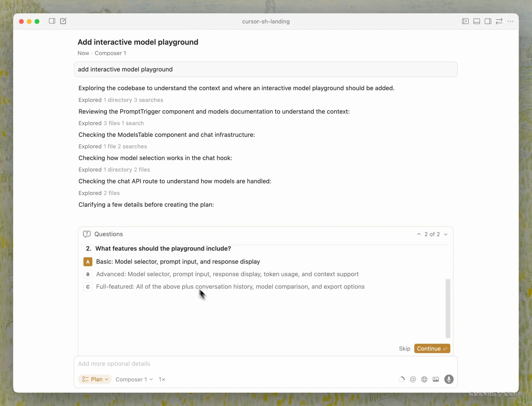Toggle the right sidebar layout icon
Image resolution: width=532 pixels, height=406 pixels.
point(487,21)
